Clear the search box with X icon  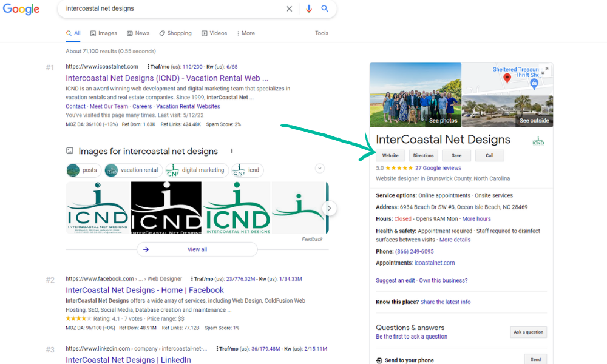(x=289, y=9)
